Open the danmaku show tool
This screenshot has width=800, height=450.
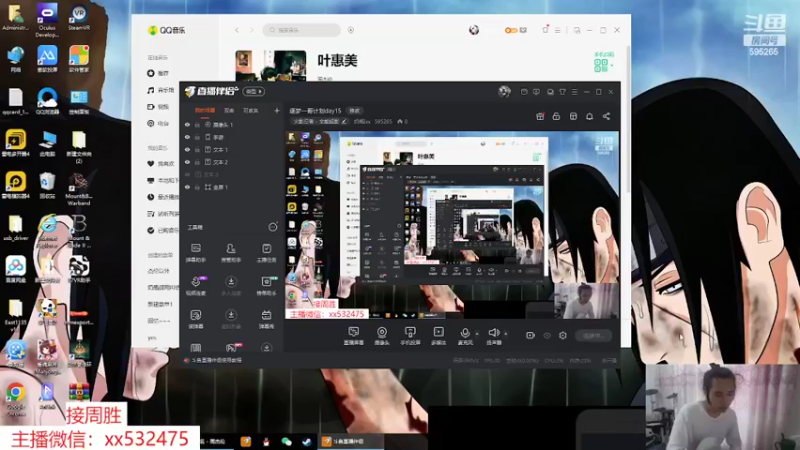[x=266, y=319]
